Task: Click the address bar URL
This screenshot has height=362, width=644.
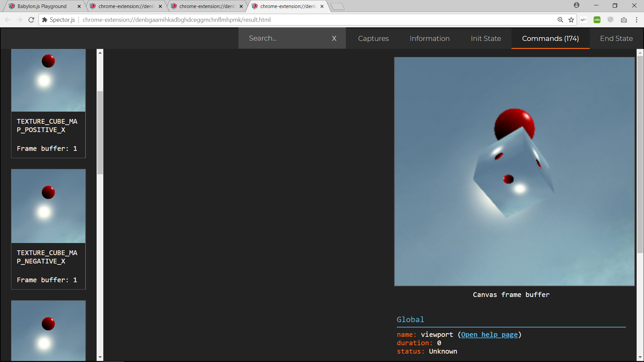Action: [x=176, y=20]
